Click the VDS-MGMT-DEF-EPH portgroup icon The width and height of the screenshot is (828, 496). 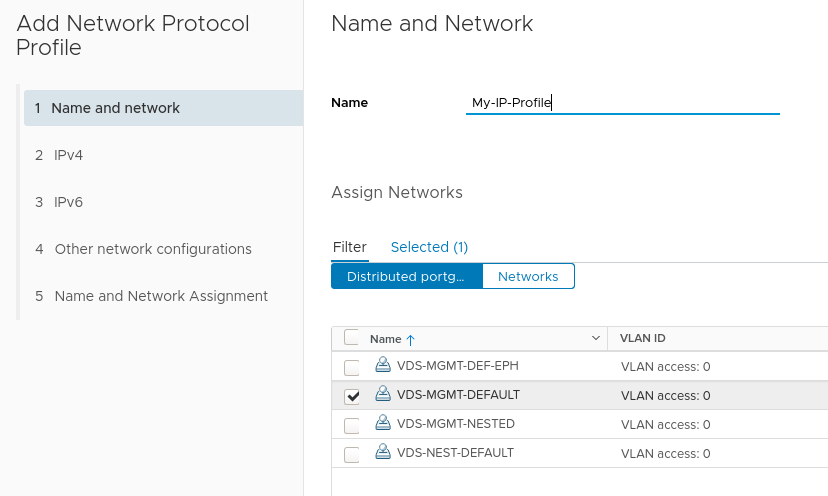(383, 365)
